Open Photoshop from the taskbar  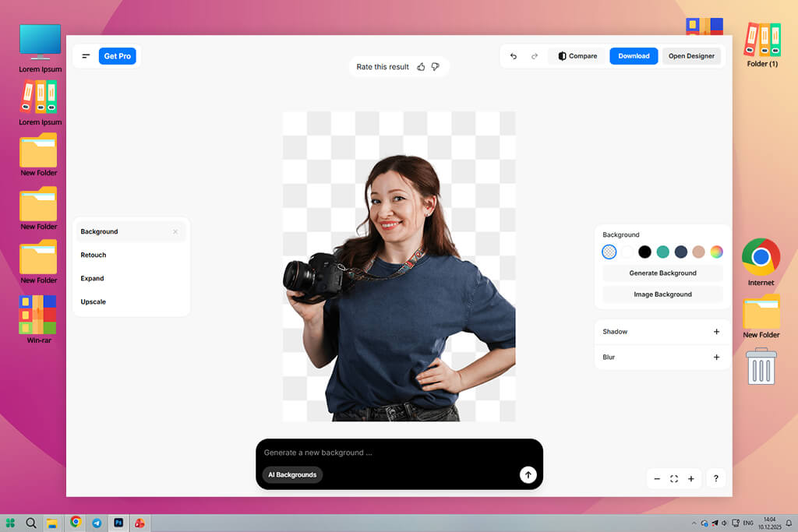[118, 523]
